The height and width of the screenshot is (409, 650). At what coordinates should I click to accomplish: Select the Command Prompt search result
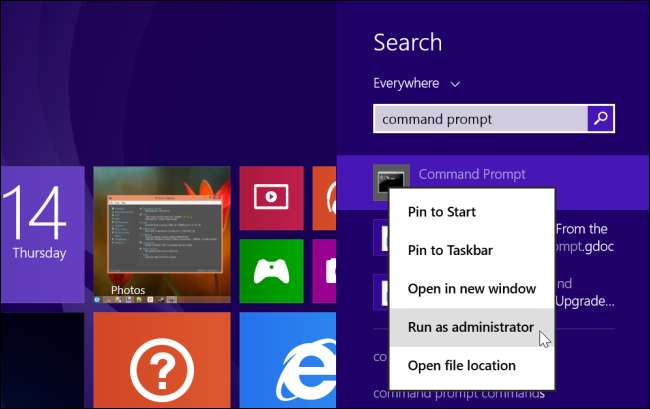pos(493,182)
